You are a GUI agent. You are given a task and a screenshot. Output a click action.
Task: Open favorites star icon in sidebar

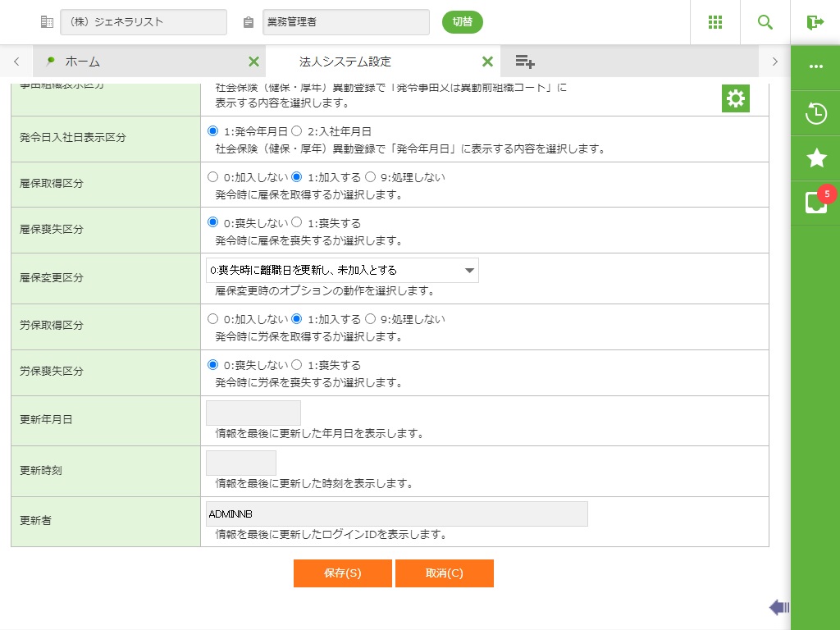click(815, 158)
